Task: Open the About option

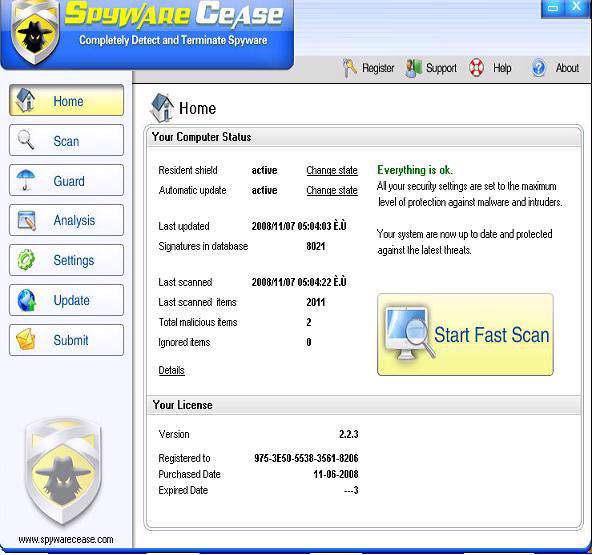Action: (567, 68)
